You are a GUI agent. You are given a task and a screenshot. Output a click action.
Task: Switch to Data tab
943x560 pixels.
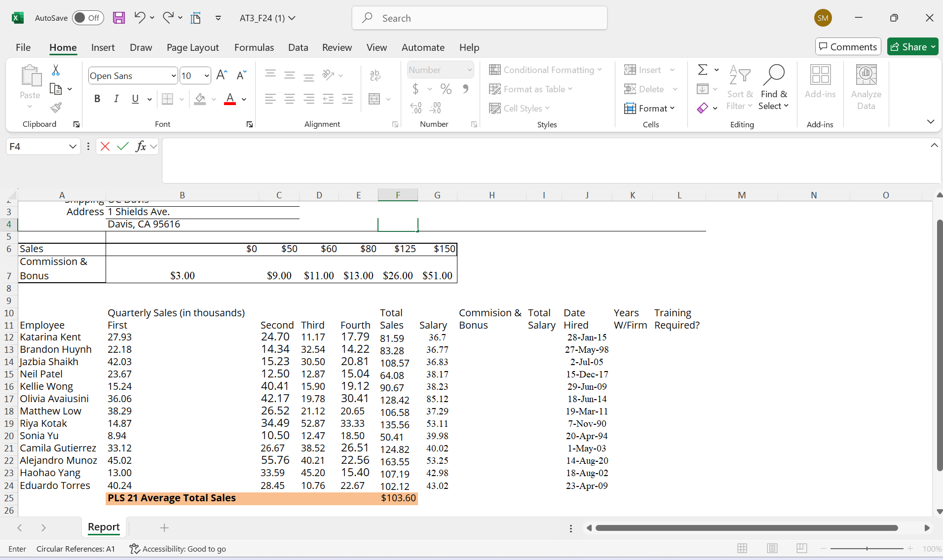tap(298, 47)
